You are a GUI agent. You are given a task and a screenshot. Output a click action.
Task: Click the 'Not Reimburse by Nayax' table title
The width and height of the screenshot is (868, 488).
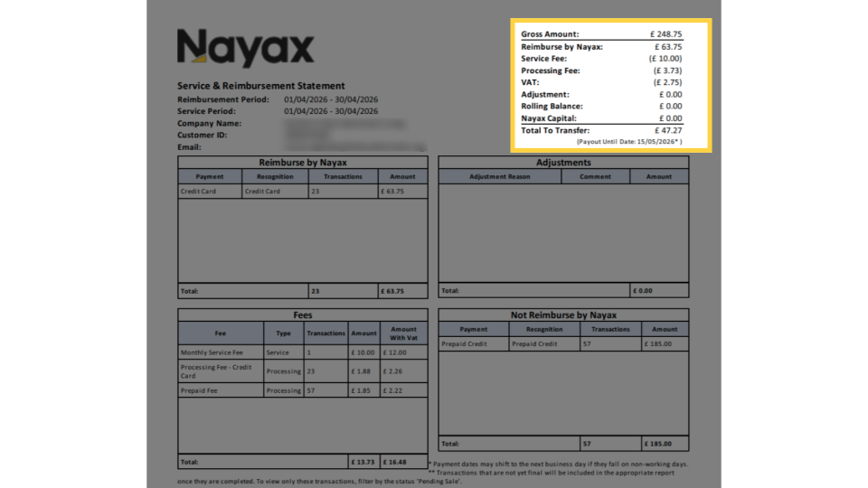point(563,315)
